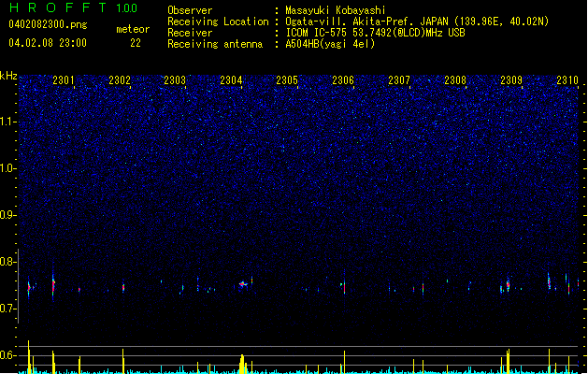Click observer name Masayuki Kobayashi
Screen dimensions: 588x374
(x=336, y=10)
